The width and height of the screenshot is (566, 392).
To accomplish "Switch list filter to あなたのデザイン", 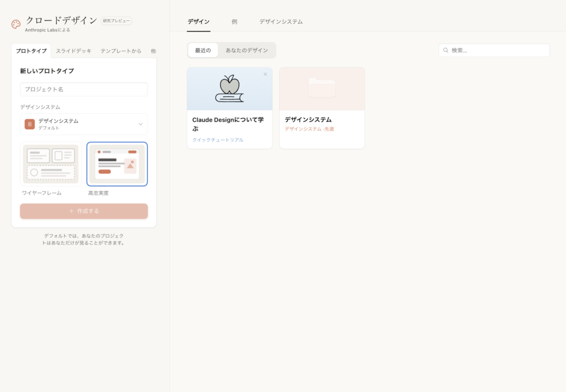I will 247,50.
